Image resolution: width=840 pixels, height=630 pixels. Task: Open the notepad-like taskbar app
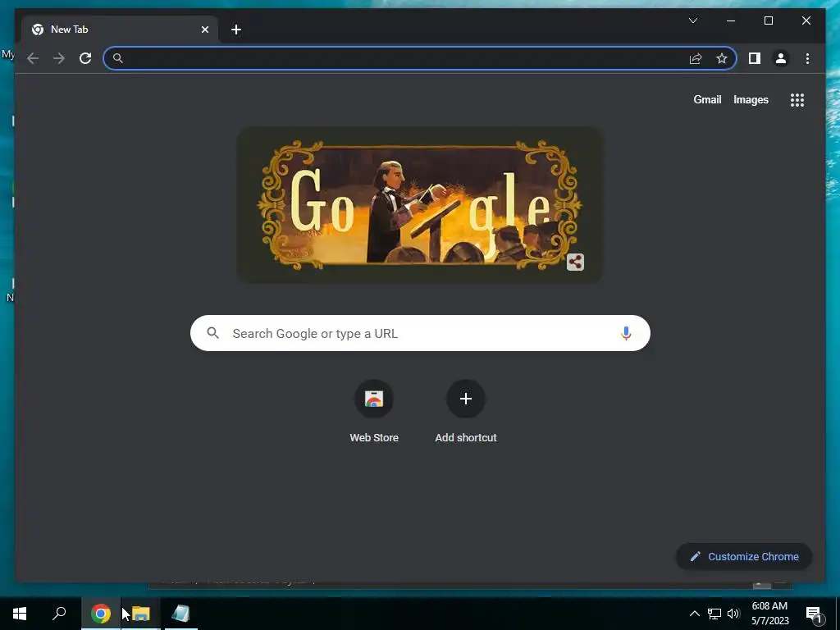[x=180, y=614]
